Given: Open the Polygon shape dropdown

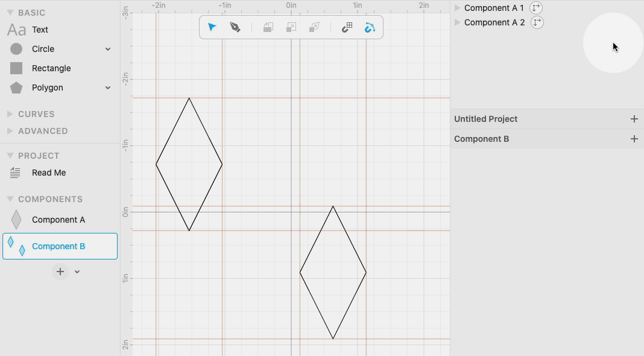Looking at the screenshot, I should click(107, 87).
